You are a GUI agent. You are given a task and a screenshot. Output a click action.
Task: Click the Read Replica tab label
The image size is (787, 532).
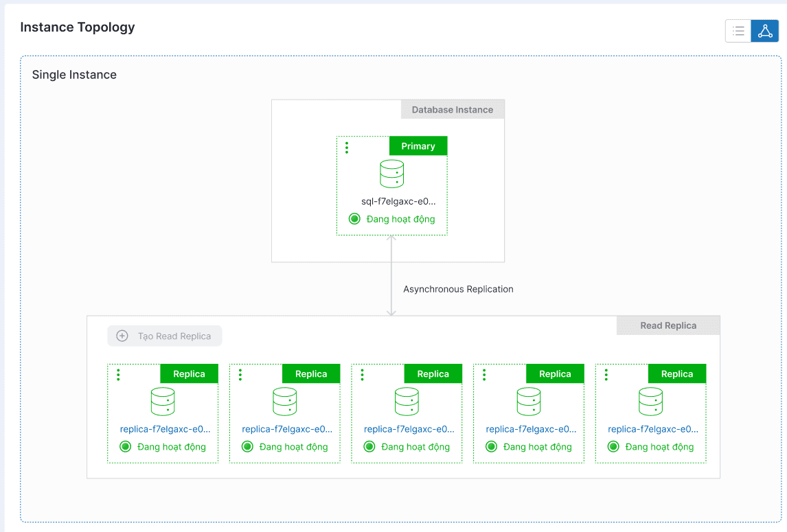tap(668, 325)
